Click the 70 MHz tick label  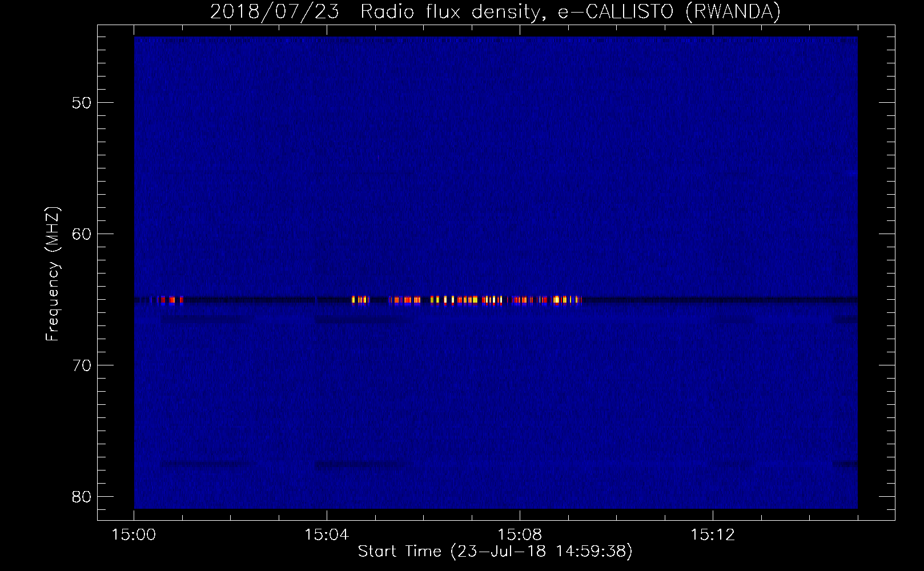tap(82, 365)
